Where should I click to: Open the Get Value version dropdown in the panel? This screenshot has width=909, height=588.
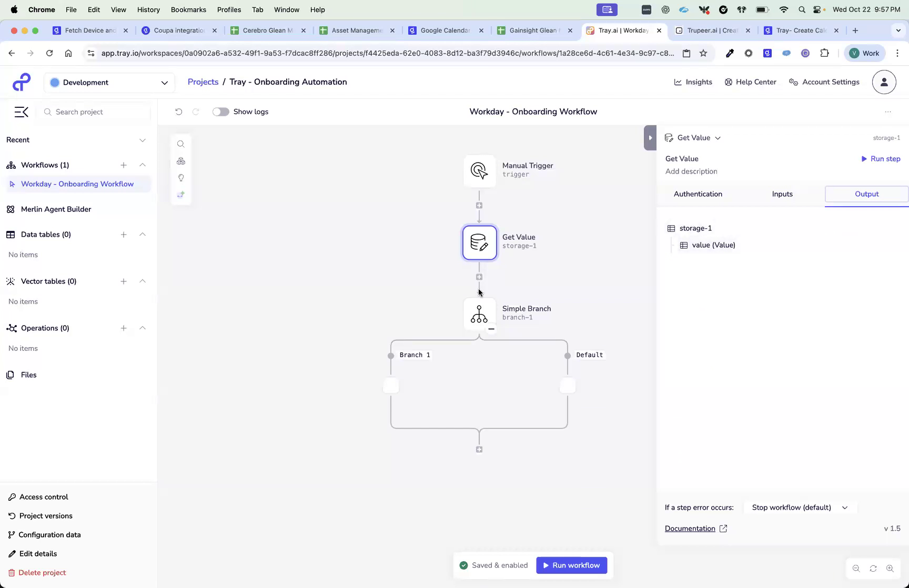click(x=719, y=138)
